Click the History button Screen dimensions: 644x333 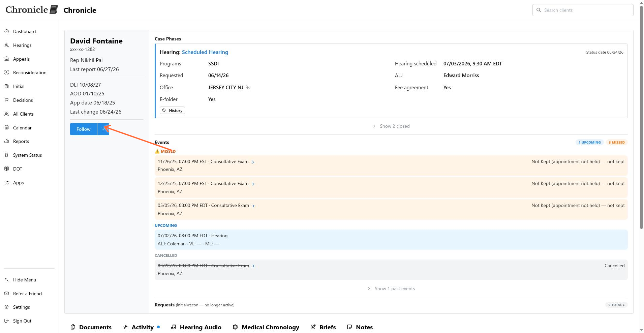point(172,111)
